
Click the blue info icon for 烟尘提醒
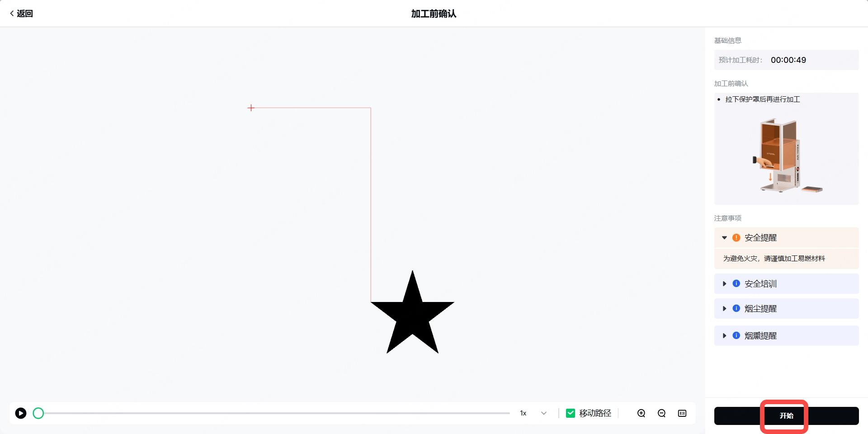pos(736,308)
